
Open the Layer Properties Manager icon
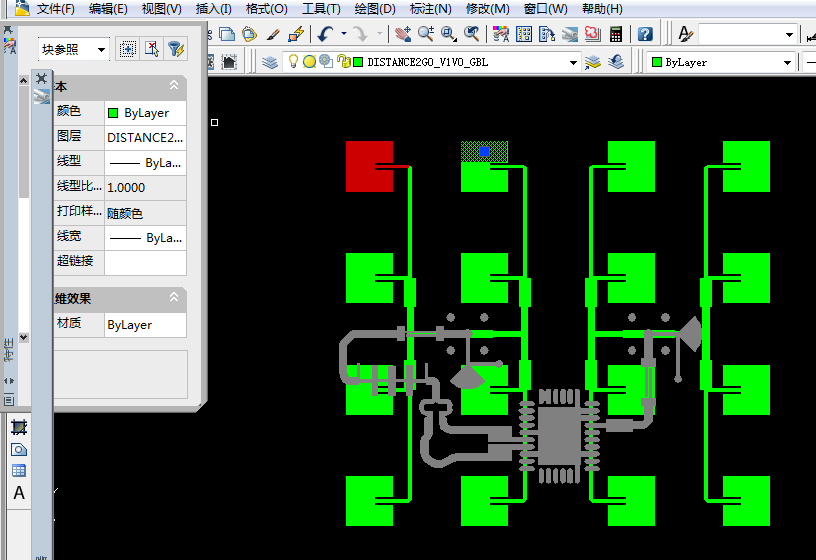pos(270,62)
